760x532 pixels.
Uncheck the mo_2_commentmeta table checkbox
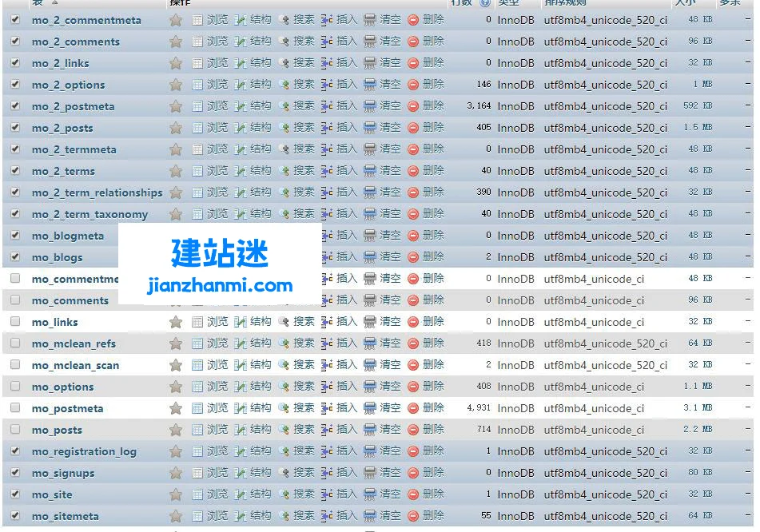point(15,19)
